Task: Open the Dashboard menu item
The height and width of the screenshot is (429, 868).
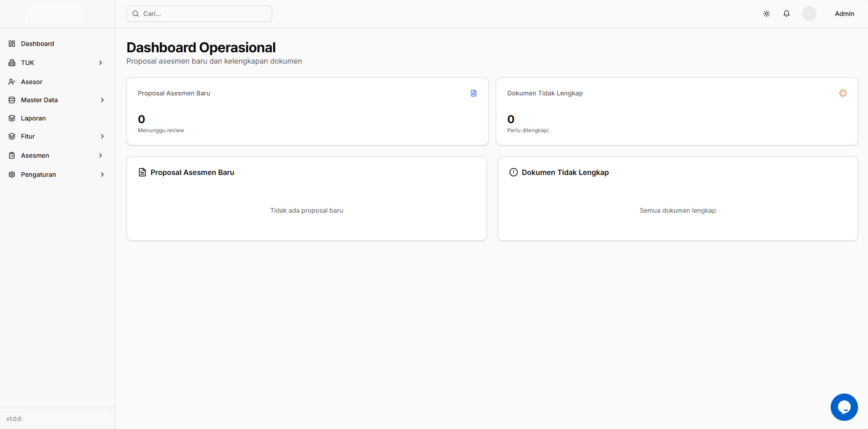Action: point(57,44)
